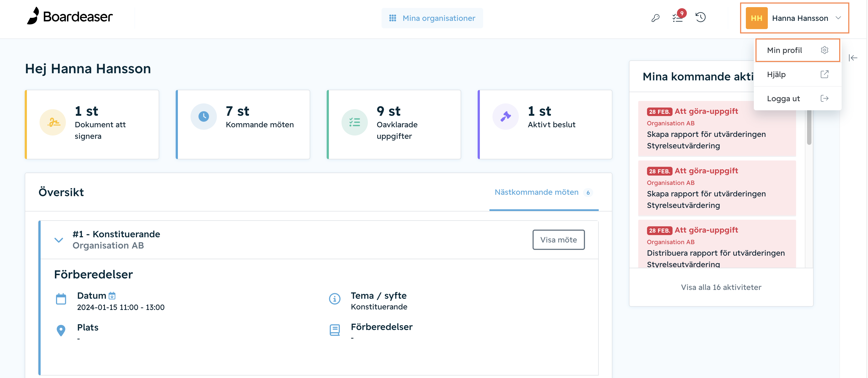The width and height of the screenshot is (868, 378).
Task: Click the date 2024-01-15 11:00 - 13:00
Action: pos(121,307)
